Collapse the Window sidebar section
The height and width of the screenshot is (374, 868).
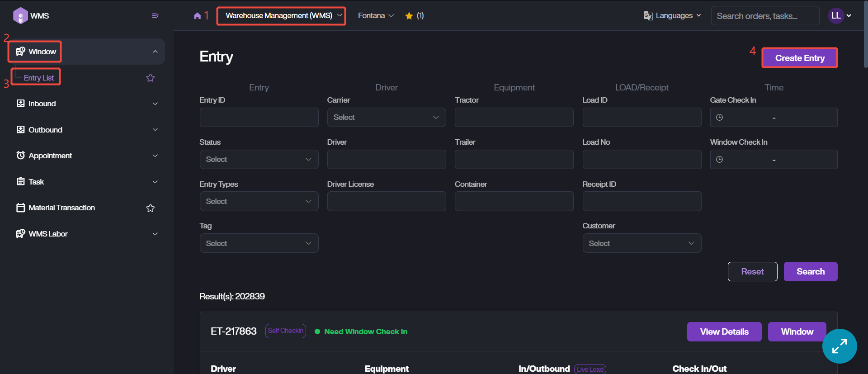155,52
